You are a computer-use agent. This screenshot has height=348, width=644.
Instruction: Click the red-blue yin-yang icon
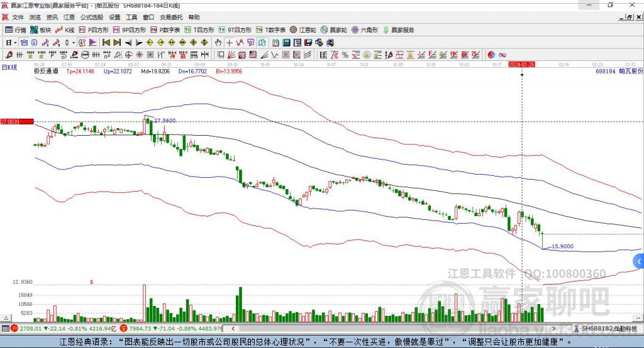(491, 55)
